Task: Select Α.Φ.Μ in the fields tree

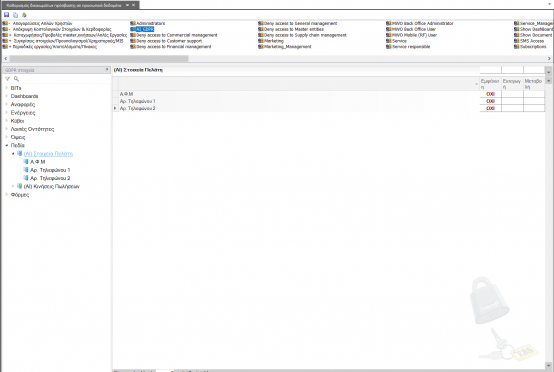Action: [x=37, y=161]
